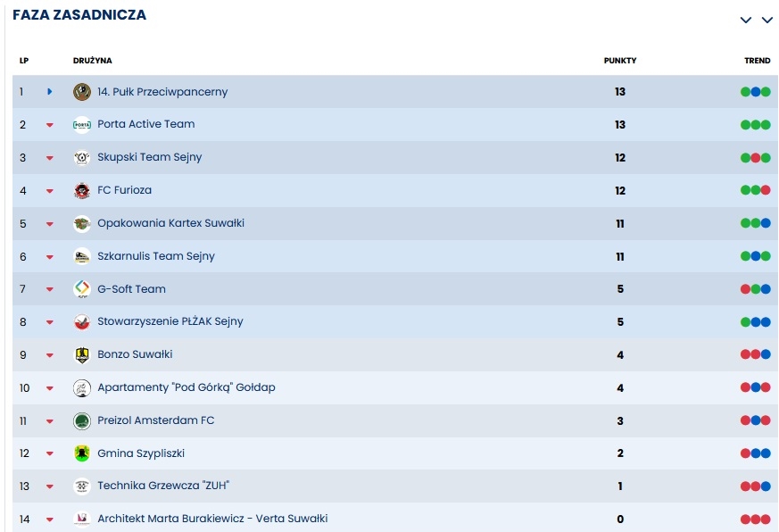Click the FAZA ZASADNICZA heading

pyautogui.click(x=79, y=15)
